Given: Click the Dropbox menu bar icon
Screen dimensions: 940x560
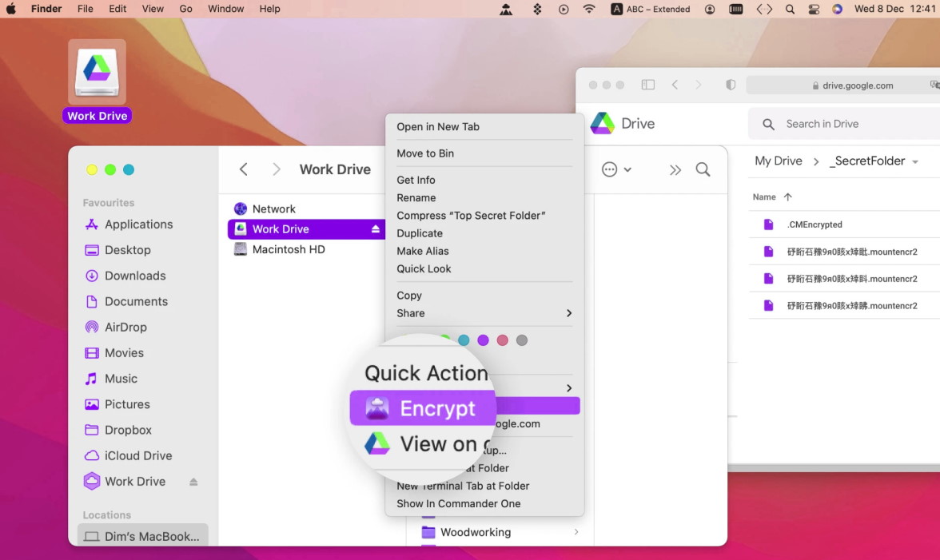Looking at the screenshot, I should click(x=537, y=9).
